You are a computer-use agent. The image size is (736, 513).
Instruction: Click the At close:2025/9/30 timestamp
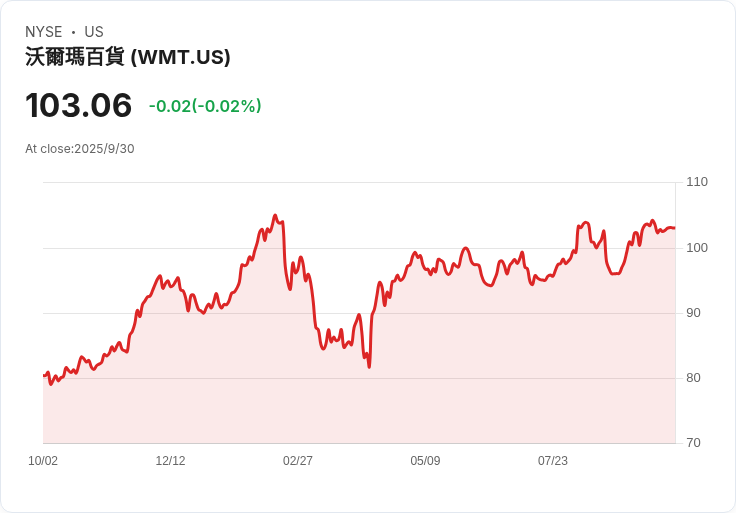[80, 149]
